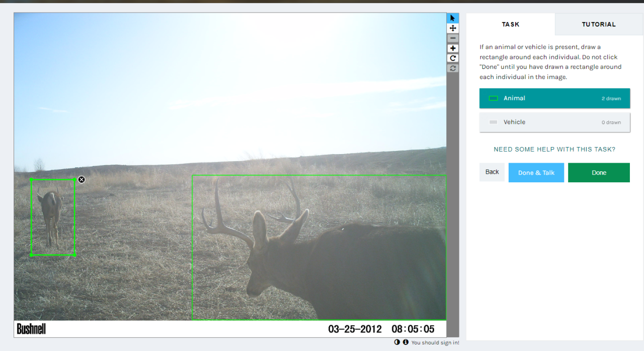This screenshot has width=644, height=351.
Task: Select the pointer annotate tool
Action: pos(453,18)
